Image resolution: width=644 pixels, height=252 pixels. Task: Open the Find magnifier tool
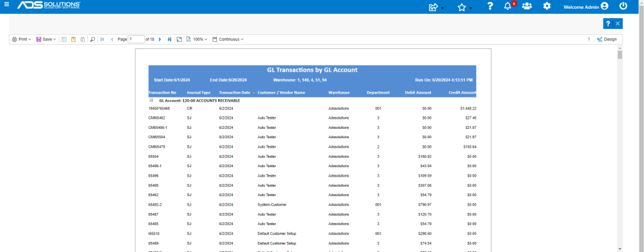click(x=92, y=40)
